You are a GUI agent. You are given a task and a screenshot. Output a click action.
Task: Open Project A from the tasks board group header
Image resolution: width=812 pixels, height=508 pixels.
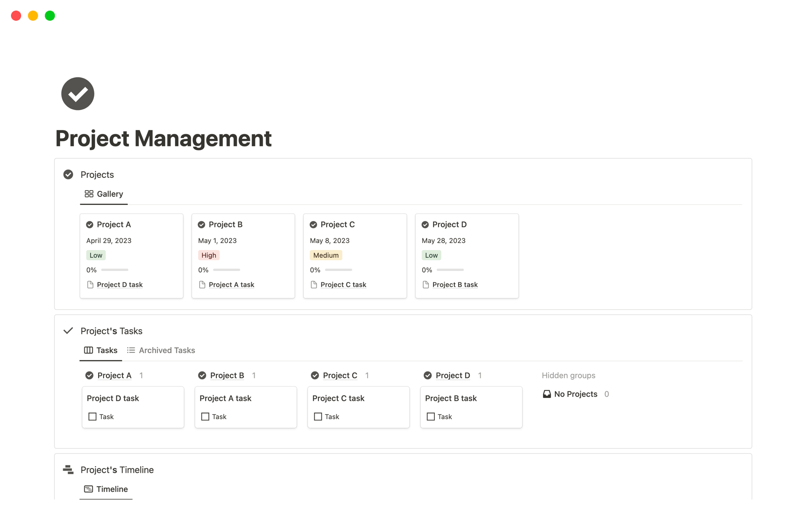click(114, 375)
